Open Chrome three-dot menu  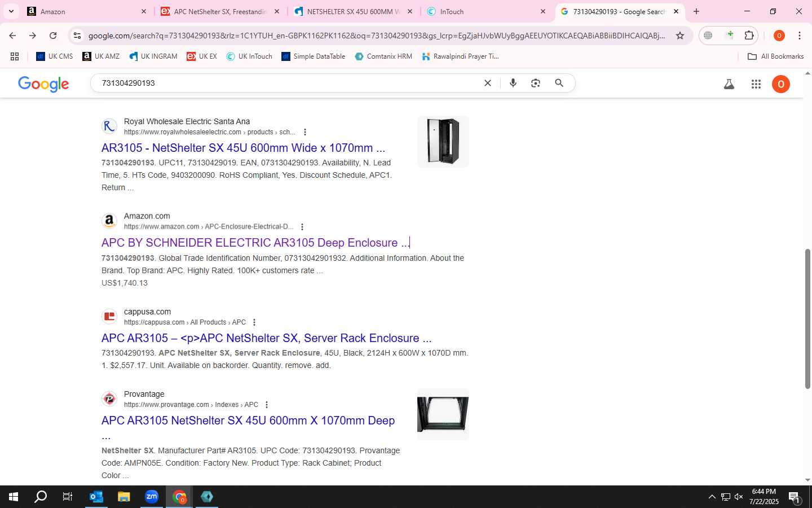pos(800,36)
